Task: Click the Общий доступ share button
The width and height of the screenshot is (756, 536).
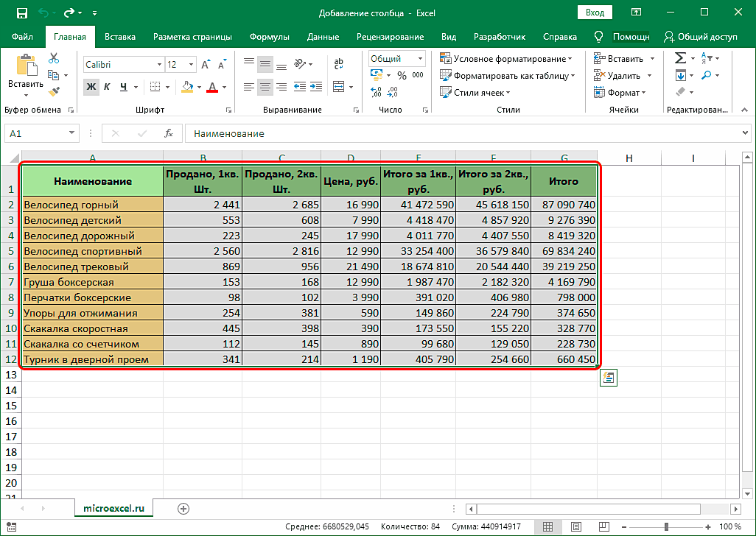Action: click(x=700, y=37)
